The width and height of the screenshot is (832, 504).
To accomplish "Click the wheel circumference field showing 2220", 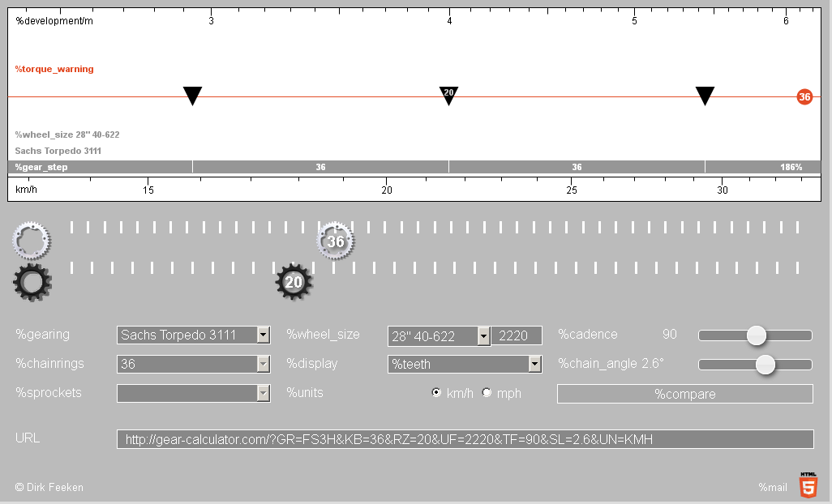I will coord(517,335).
